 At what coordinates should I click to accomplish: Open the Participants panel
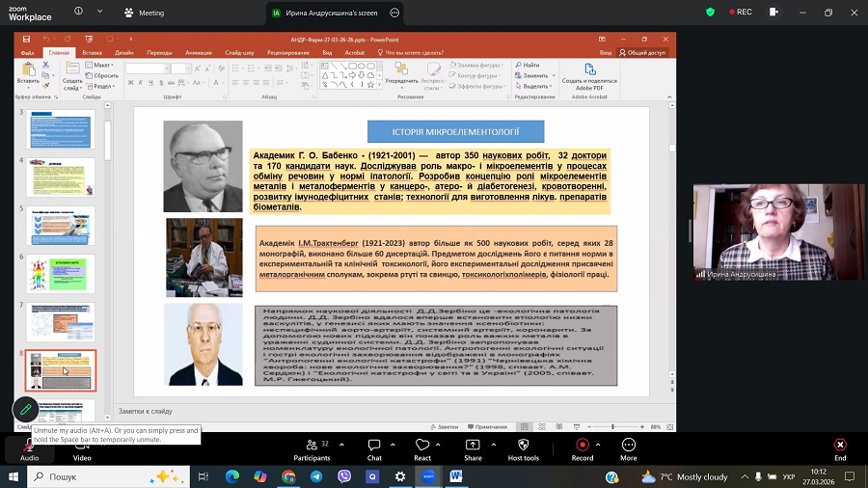pos(312,446)
